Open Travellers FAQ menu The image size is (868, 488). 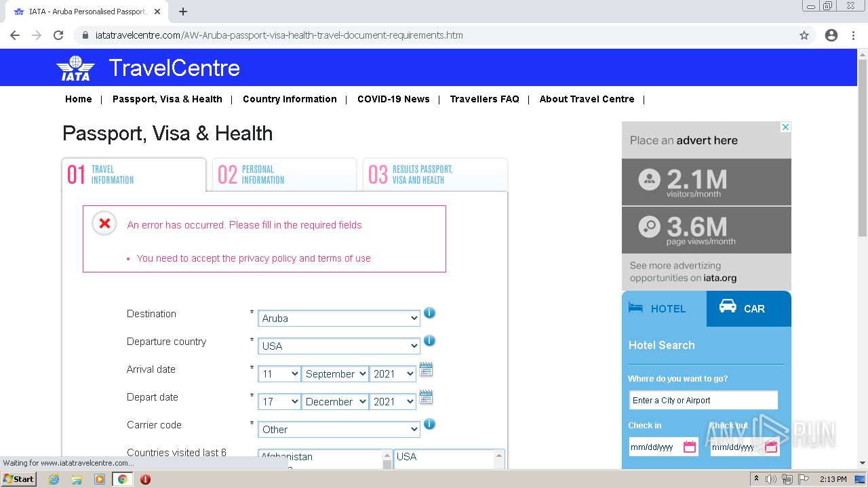(484, 99)
